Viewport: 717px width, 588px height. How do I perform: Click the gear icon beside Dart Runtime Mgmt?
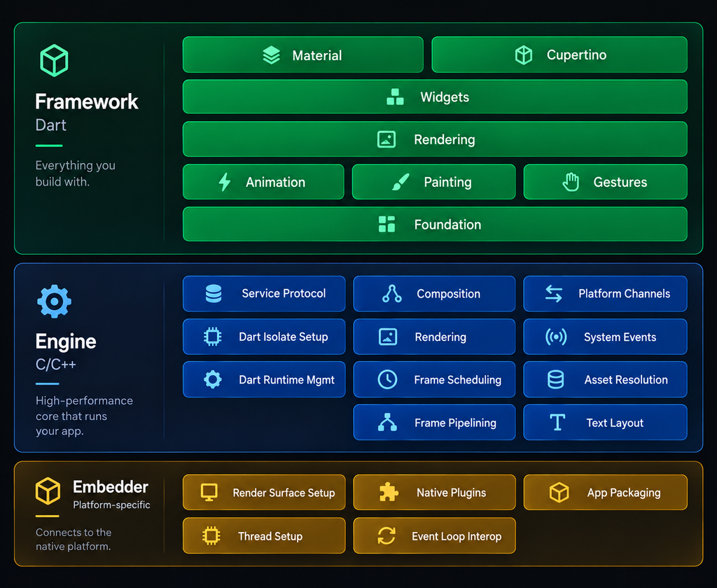(x=213, y=379)
